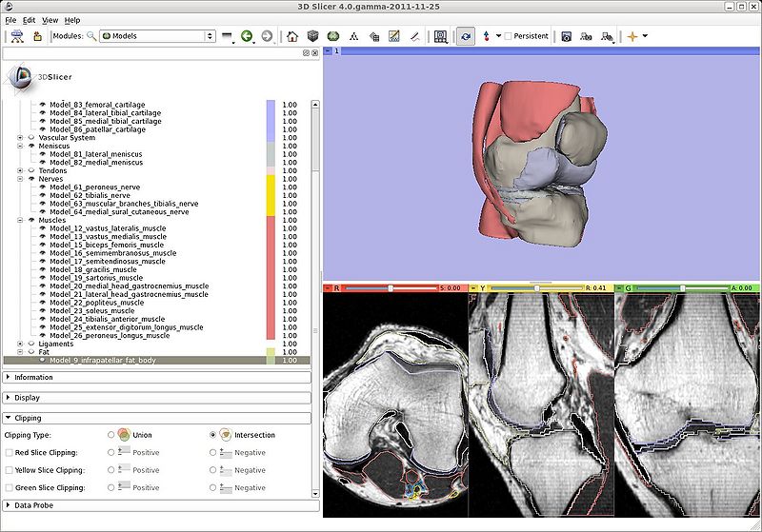Screen dimensions: 762x532
Task: Click the module search magnifier icon
Action: click(x=91, y=36)
